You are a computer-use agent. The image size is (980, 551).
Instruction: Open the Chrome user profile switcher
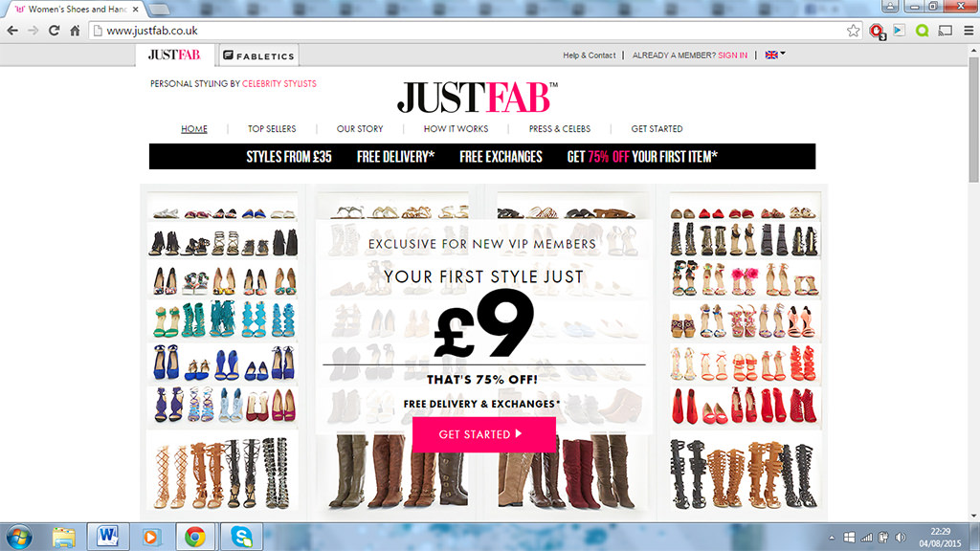889,7
